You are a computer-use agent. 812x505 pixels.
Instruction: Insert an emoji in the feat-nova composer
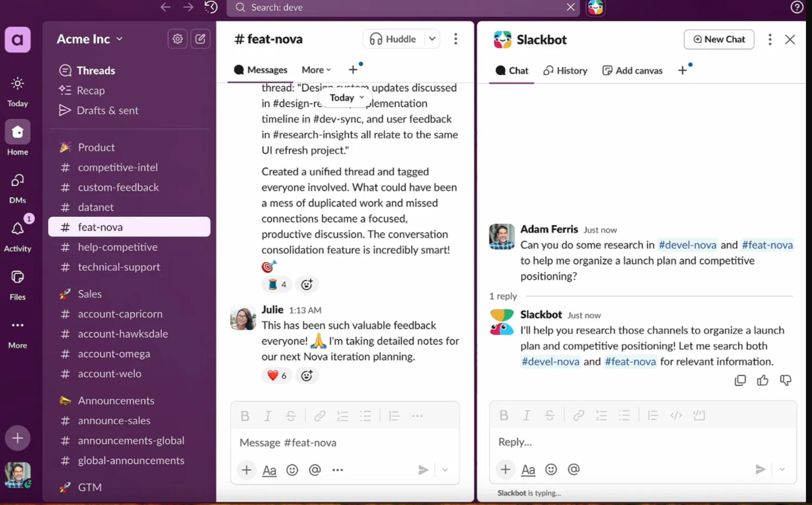pos(292,470)
